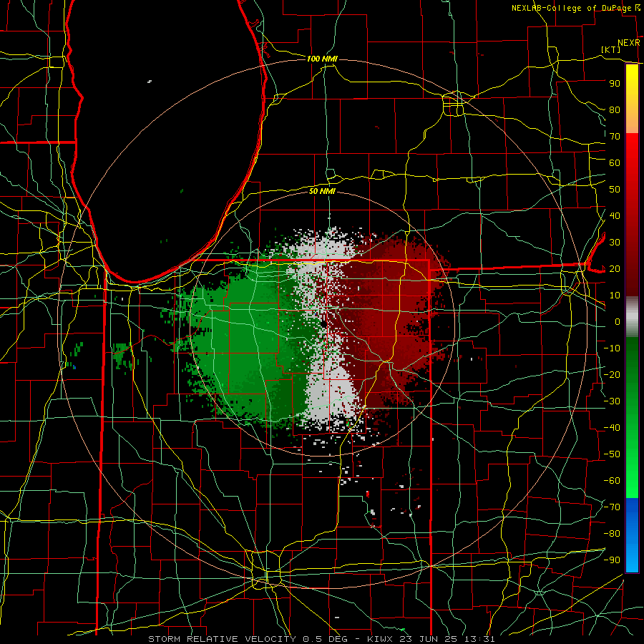Screen dimensions: 644x644
Task: Click the 30 value on the velocity scale
Action: [615, 243]
